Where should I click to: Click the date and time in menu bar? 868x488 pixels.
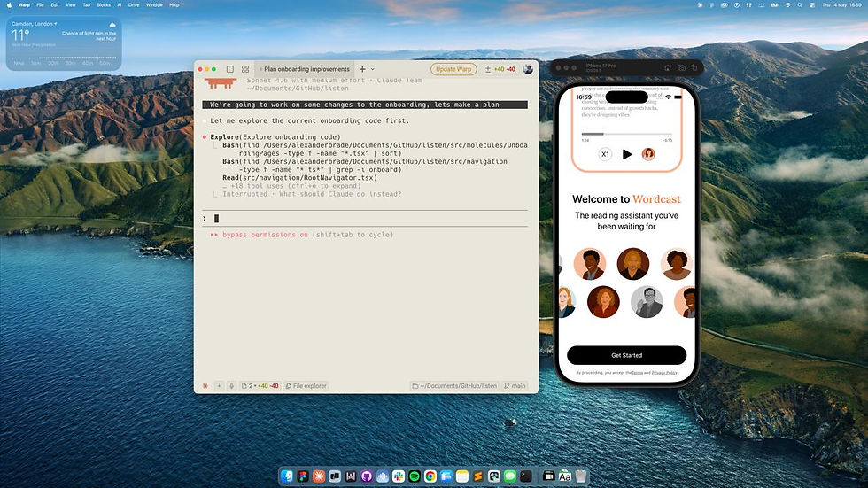(x=842, y=5)
